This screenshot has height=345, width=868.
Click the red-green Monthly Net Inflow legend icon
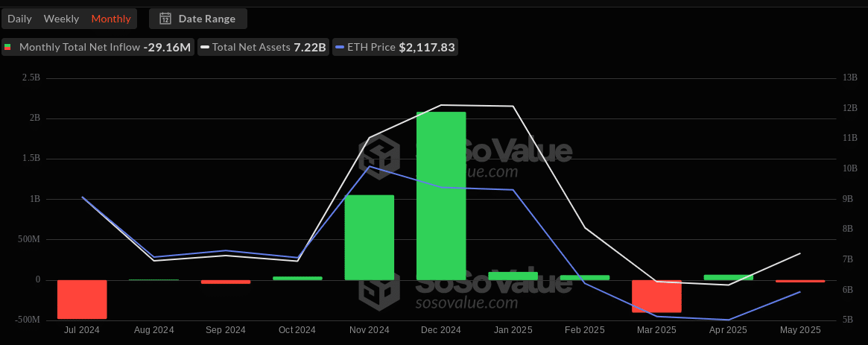(x=7, y=47)
